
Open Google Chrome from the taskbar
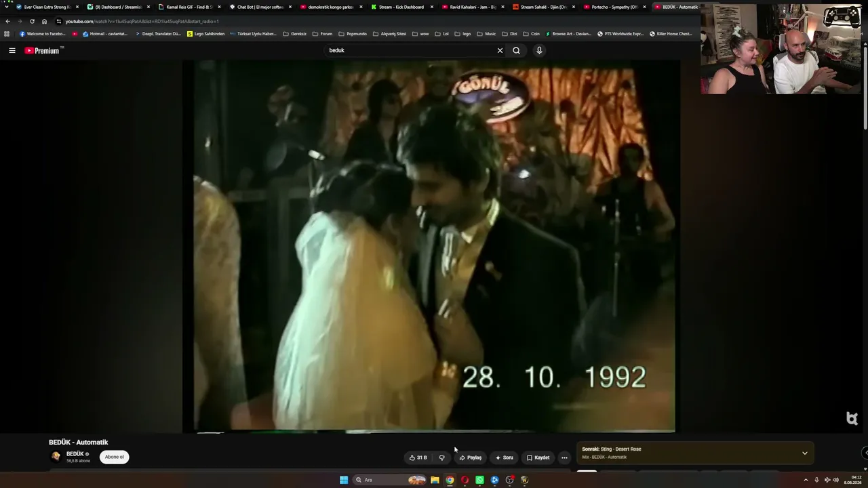[x=450, y=480]
